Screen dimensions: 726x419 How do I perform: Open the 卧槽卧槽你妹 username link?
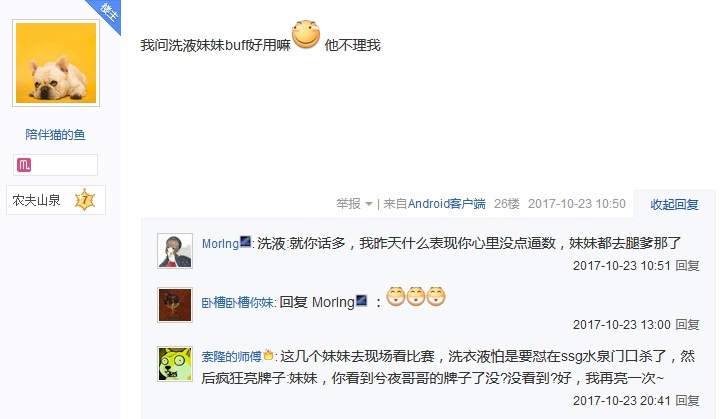[x=238, y=303]
